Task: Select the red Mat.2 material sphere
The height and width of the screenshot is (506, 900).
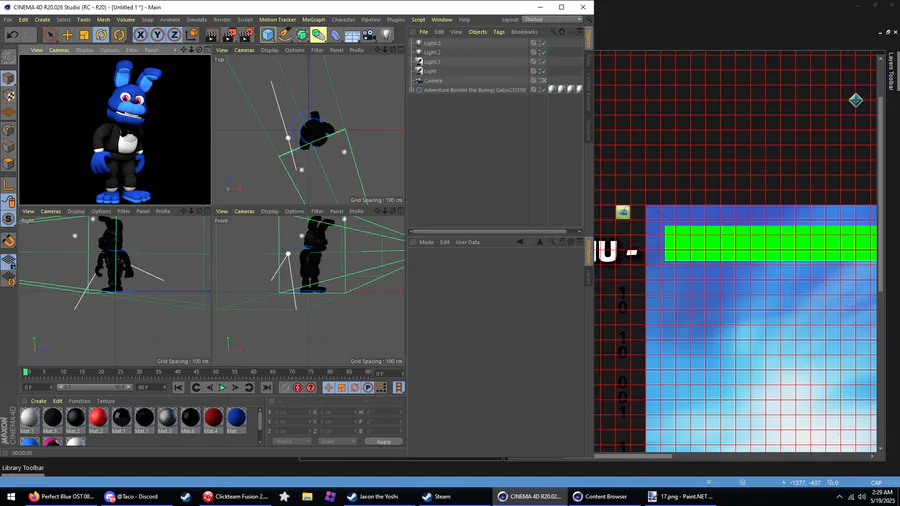Action: click(98, 418)
